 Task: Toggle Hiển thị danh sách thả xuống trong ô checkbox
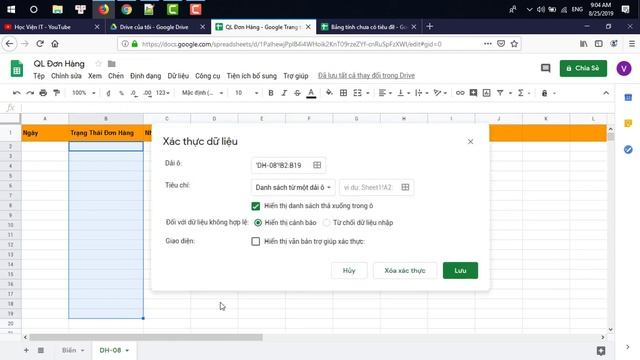(256, 206)
